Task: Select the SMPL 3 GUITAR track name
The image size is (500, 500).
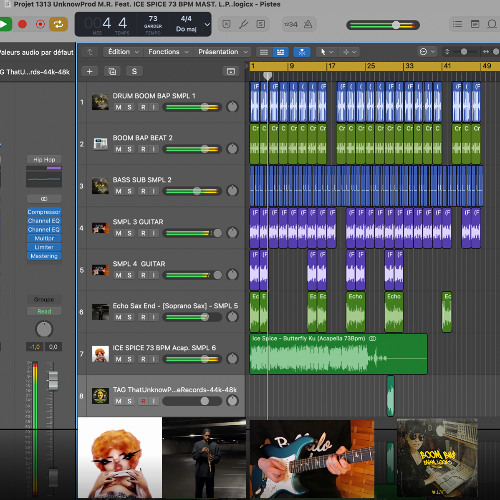Action: pos(138,222)
